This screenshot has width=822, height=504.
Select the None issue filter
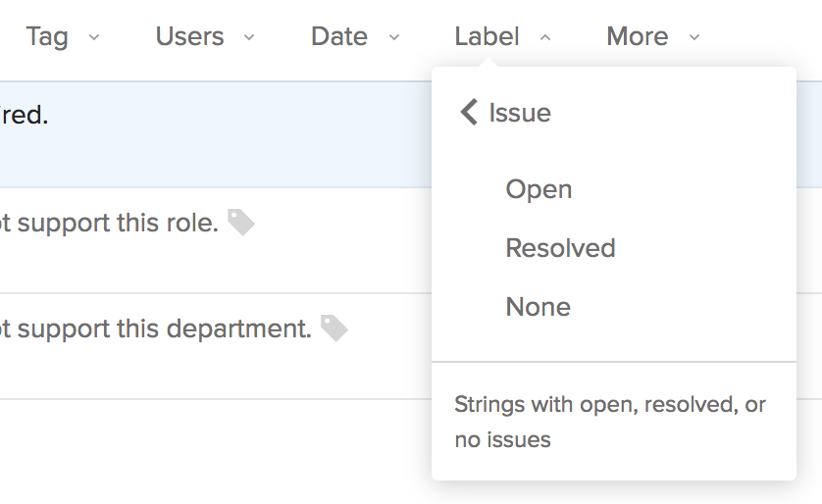pos(538,307)
